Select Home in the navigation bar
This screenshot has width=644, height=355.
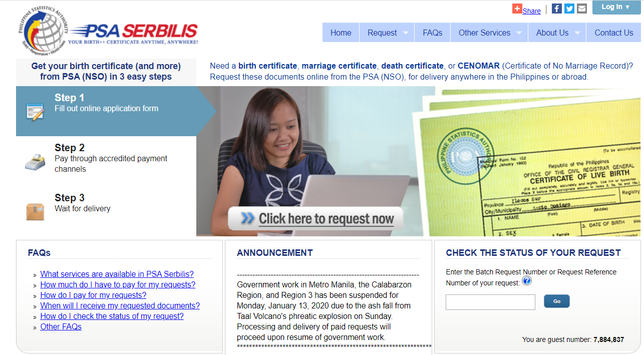(341, 32)
